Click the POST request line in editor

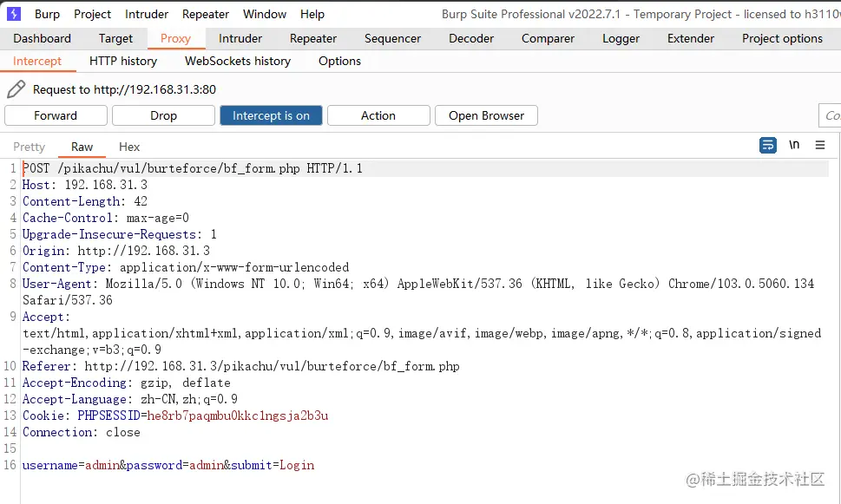[193, 168]
